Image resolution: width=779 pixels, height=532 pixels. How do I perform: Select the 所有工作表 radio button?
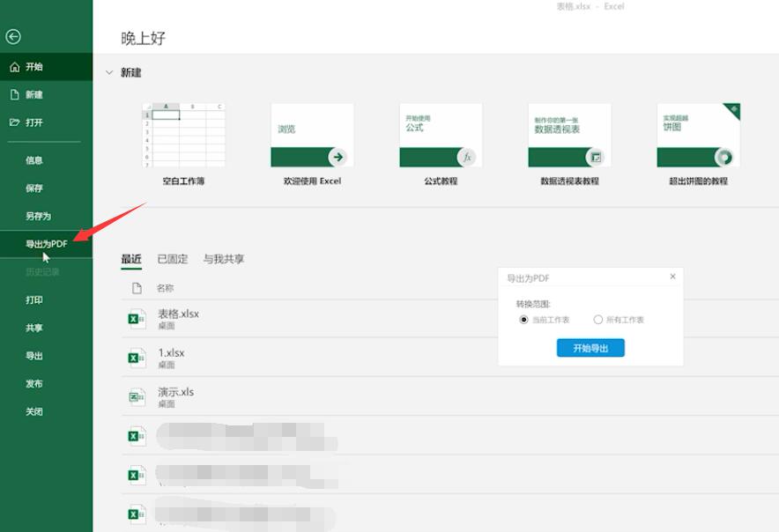598,320
